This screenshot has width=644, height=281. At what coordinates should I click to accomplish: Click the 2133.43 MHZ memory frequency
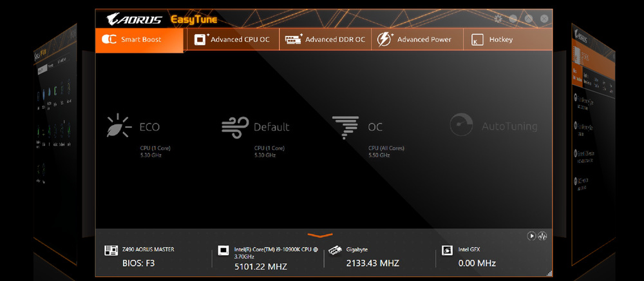(x=372, y=264)
